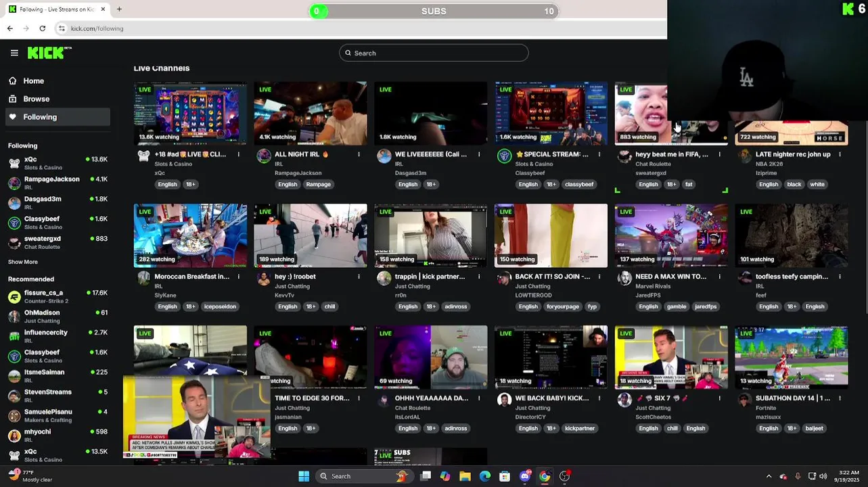Viewport: 868px width, 487px height.
Task: Open the hamburger sidebar menu
Action: (14, 53)
